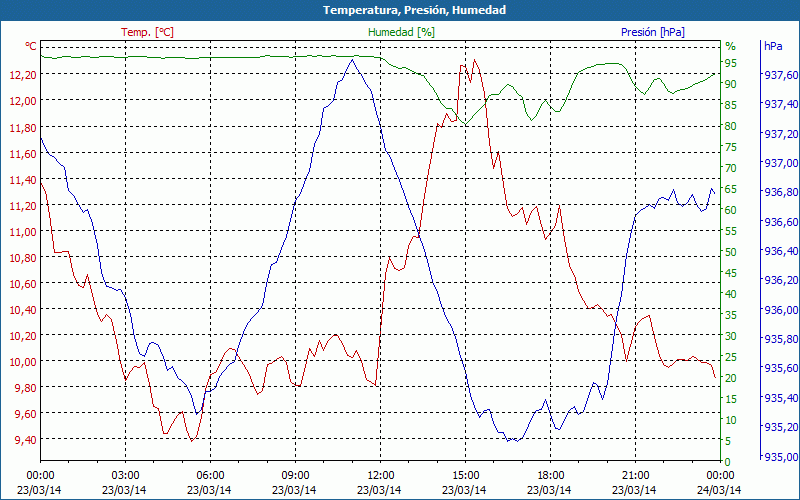Click the green '35' humidity axis value
The height and width of the screenshot is (500, 800).
[x=731, y=315]
